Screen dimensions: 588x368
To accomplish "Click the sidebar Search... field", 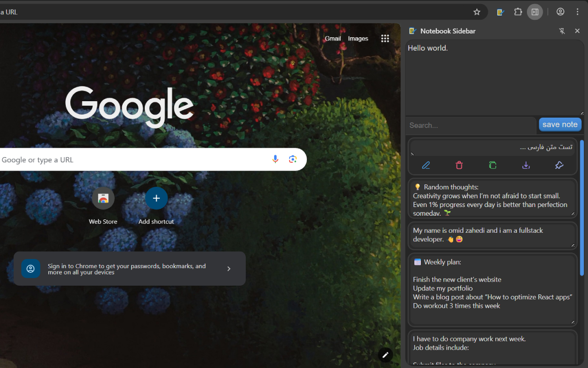I will (x=471, y=125).
